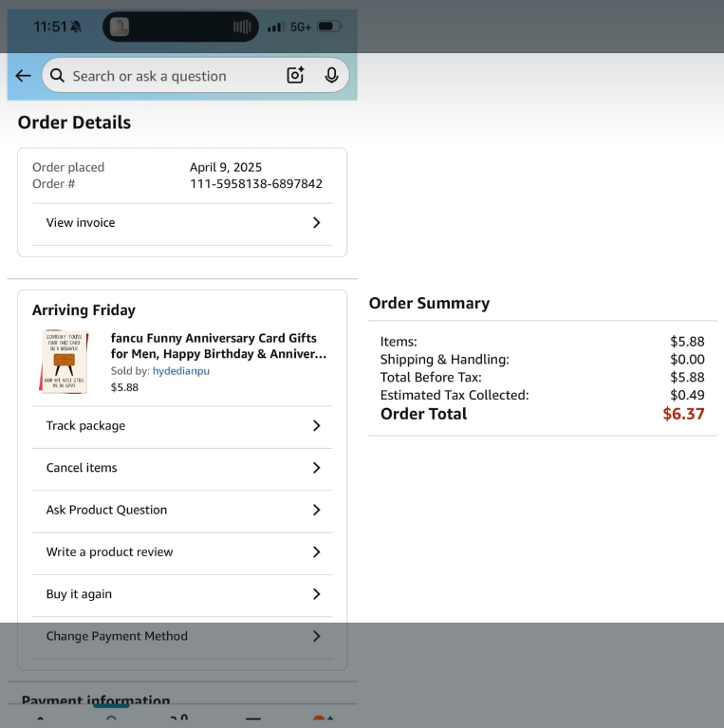Select the order number 111-5958138-6897842
Screen dimensions: 724x728
(256, 184)
